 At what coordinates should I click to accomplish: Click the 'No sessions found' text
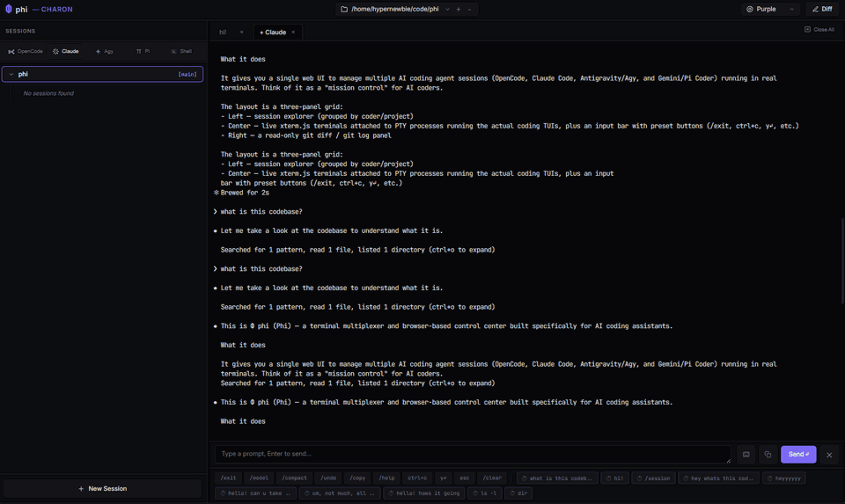pos(48,93)
